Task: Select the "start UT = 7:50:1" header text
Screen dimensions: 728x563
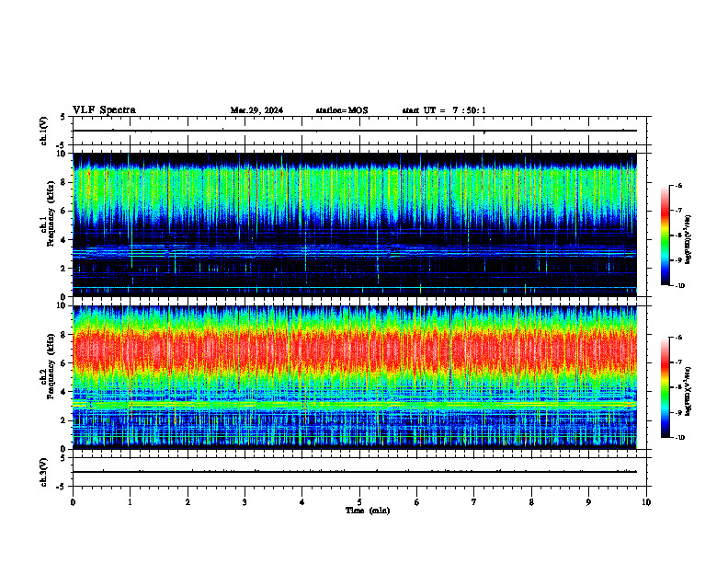Action: [x=444, y=110]
